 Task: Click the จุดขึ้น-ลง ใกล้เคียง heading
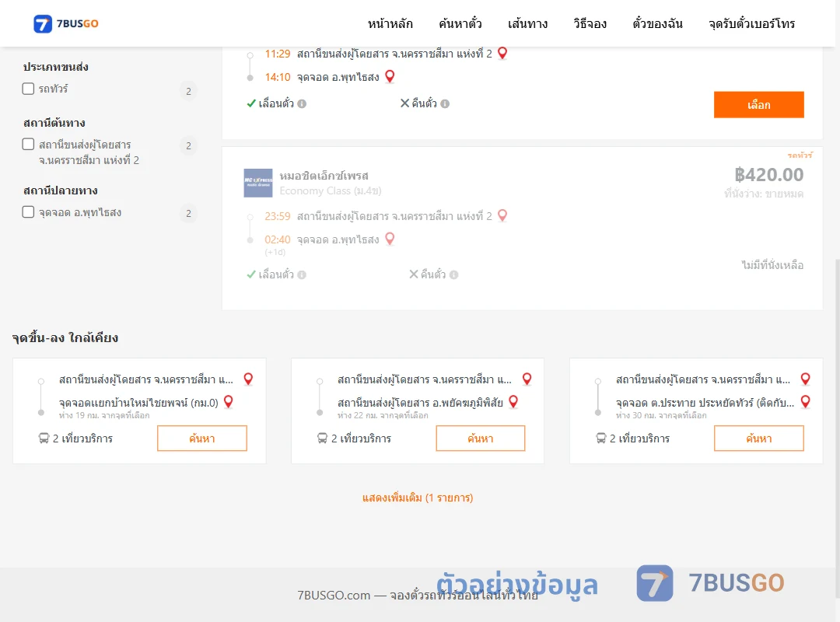point(65,337)
